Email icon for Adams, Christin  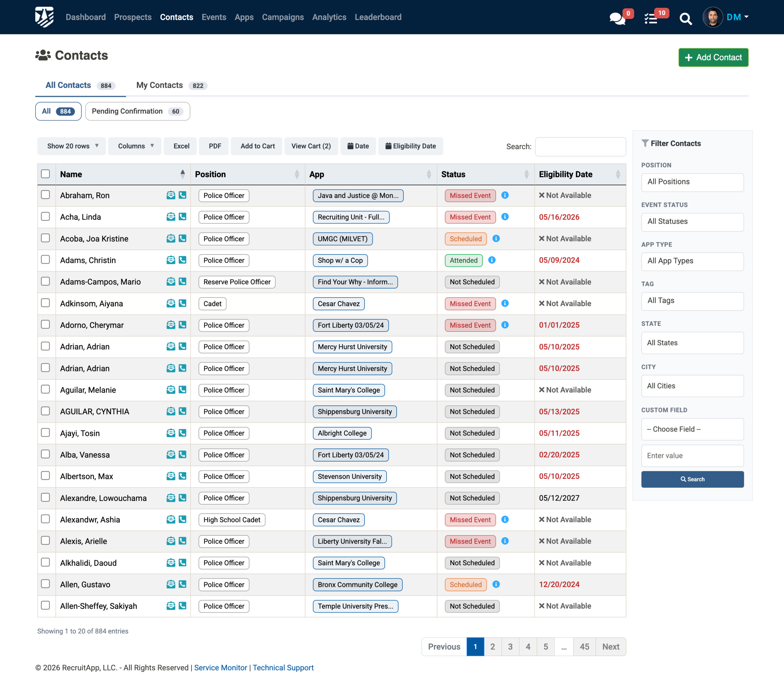(171, 260)
